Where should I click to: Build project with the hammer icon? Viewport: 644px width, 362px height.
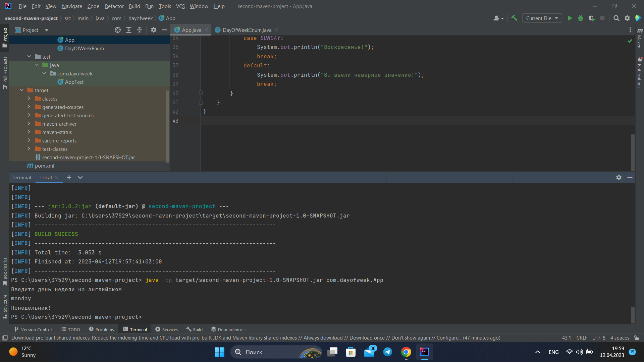[x=514, y=18]
